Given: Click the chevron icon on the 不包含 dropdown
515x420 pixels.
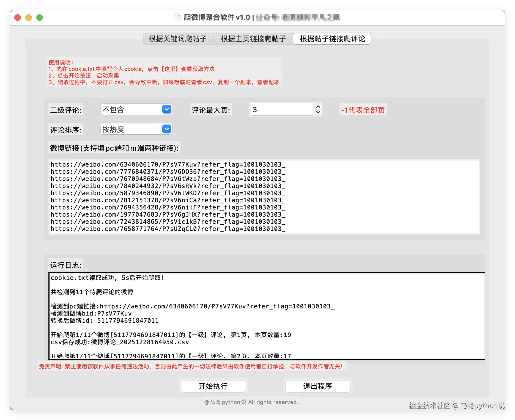Looking at the screenshot, I should (x=166, y=109).
